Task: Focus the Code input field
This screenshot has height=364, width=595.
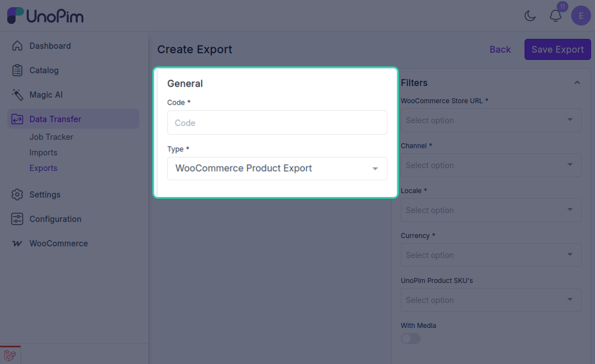Action: point(277,123)
